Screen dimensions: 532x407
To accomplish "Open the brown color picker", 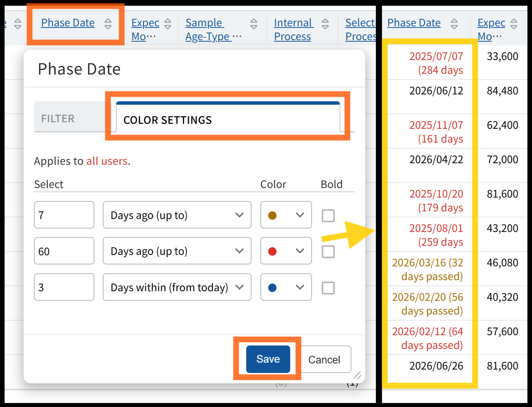I will [286, 215].
